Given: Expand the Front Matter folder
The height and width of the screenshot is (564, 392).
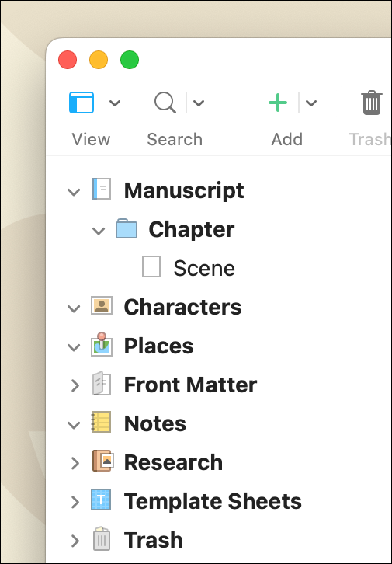Looking at the screenshot, I should pyautogui.click(x=75, y=385).
